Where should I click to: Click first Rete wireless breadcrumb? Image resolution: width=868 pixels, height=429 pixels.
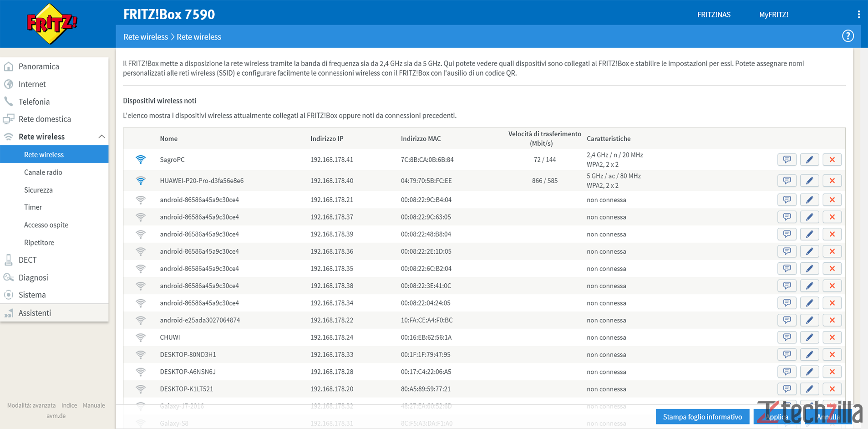pyautogui.click(x=146, y=37)
